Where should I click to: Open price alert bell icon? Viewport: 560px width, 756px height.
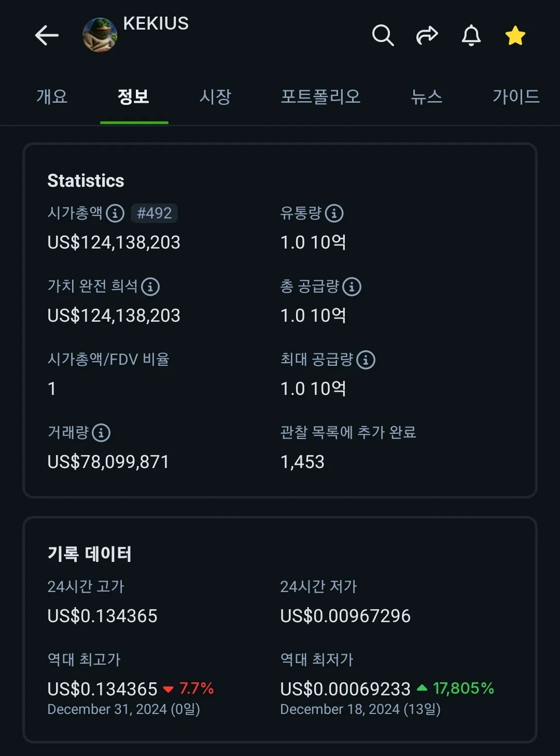(x=471, y=35)
